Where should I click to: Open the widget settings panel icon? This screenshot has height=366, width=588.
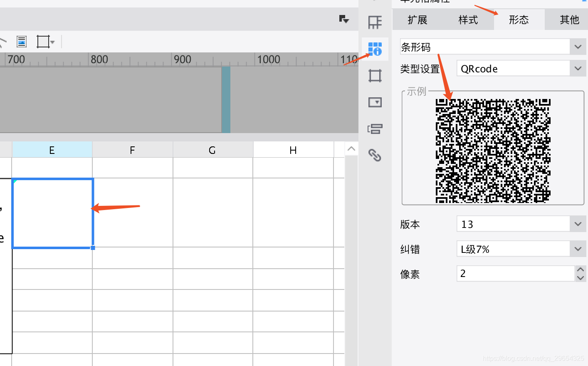coord(375,102)
